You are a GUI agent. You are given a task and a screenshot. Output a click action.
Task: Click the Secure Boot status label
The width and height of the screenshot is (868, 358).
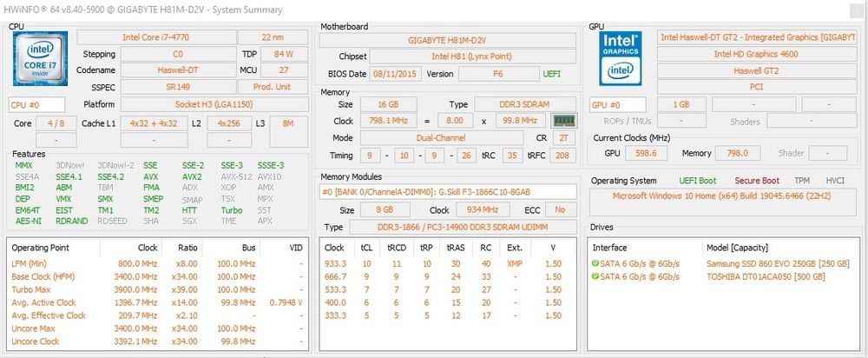(x=757, y=181)
